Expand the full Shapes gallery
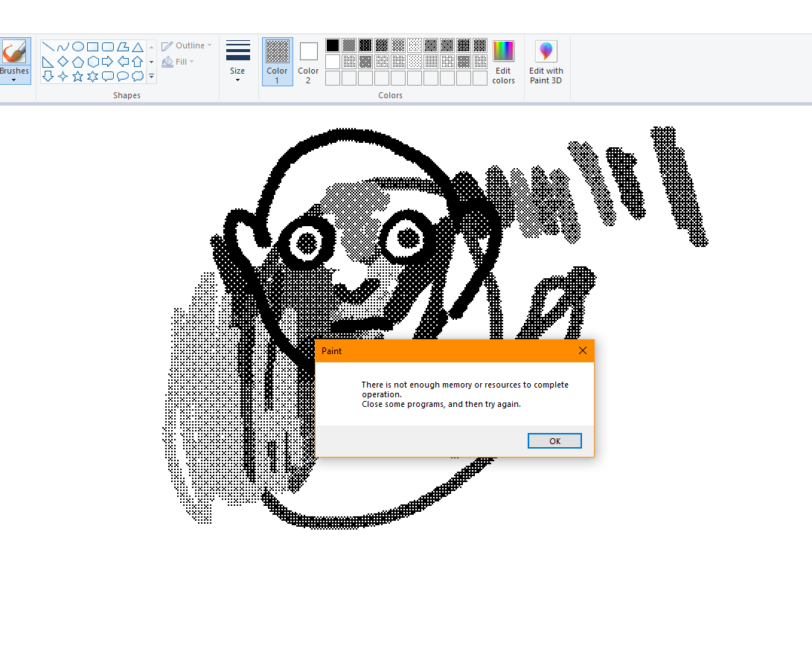 tap(151, 77)
